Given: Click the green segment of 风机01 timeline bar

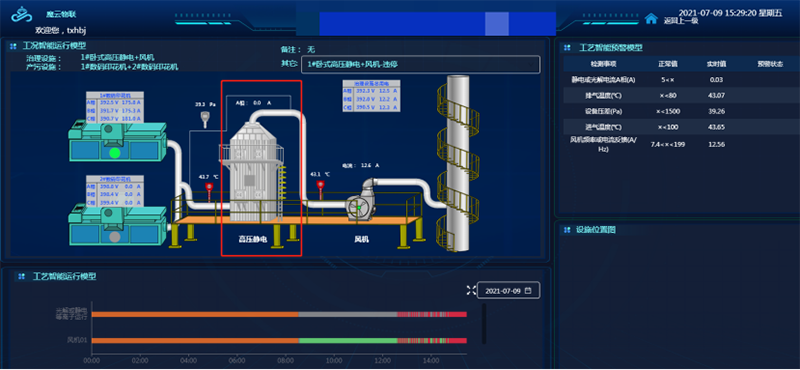Looking at the screenshot, I should click(x=348, y=340).
